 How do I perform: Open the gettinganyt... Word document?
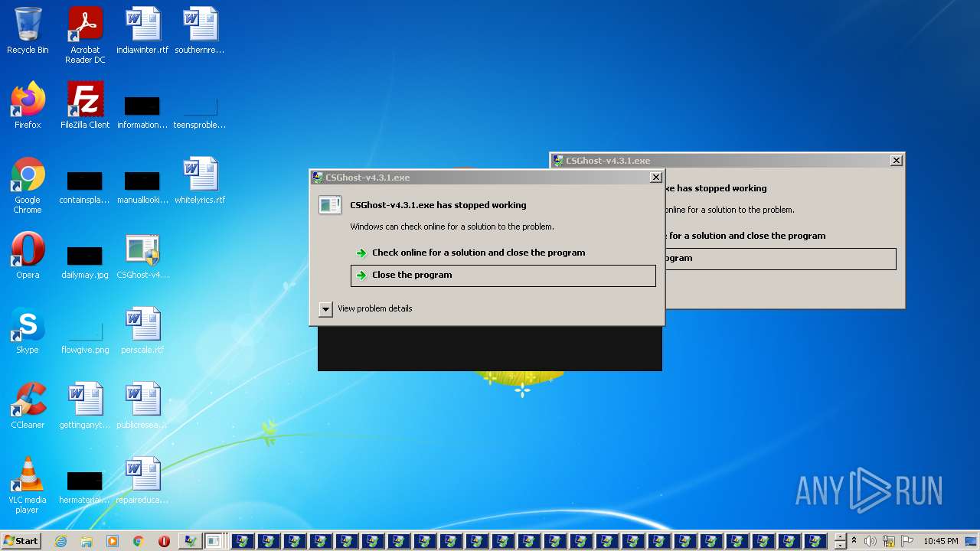pos(85,406)
